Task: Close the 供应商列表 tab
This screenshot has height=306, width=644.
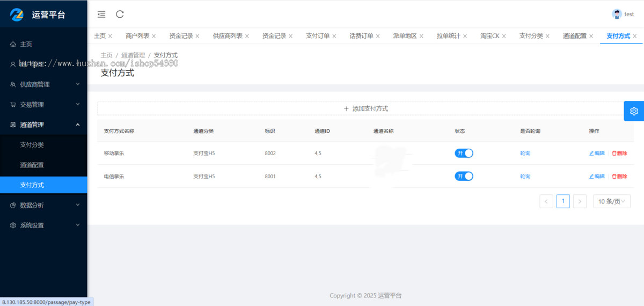Action: click(246, 36)
